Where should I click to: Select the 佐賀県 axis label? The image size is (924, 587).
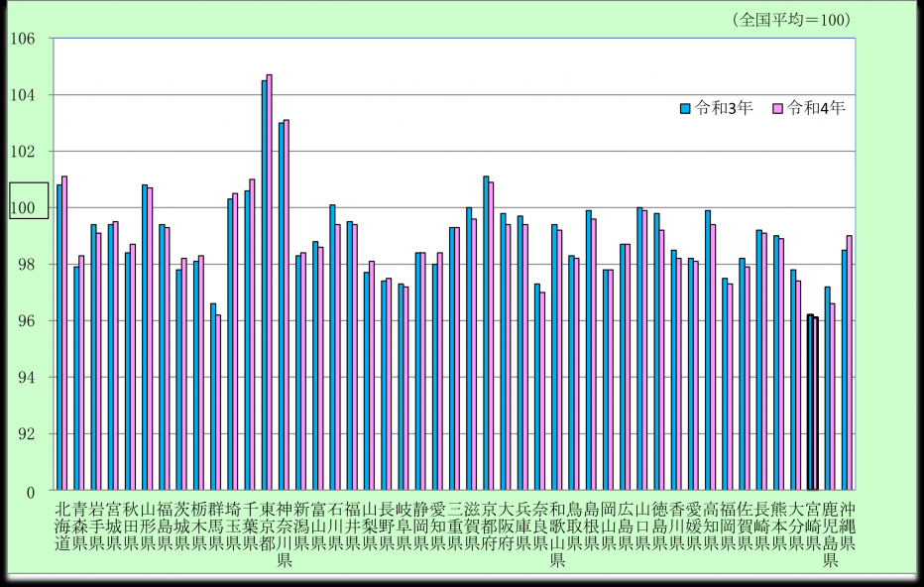coord(746,527)
